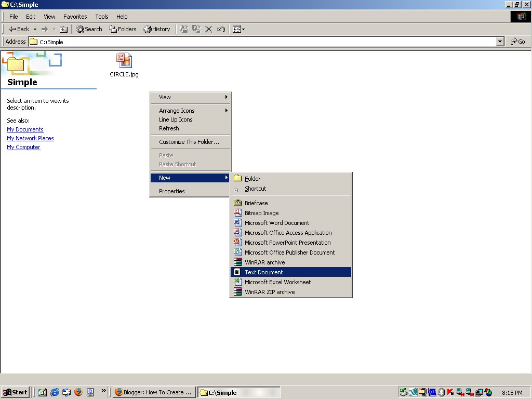Open the Favorites menu
This screenshot has width=532, height=399.
pyautogui.click(x=75, y=17)
